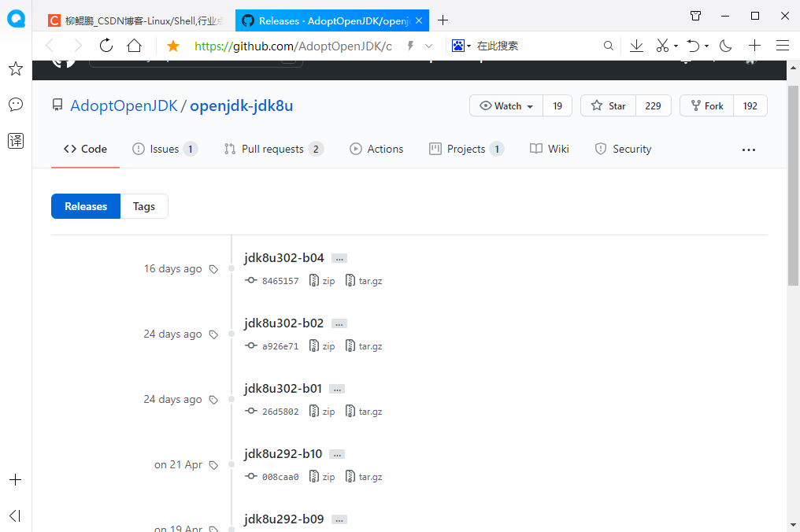Expand the repository nav overflow dots
The image size is (800, 532).
(749, 150)
